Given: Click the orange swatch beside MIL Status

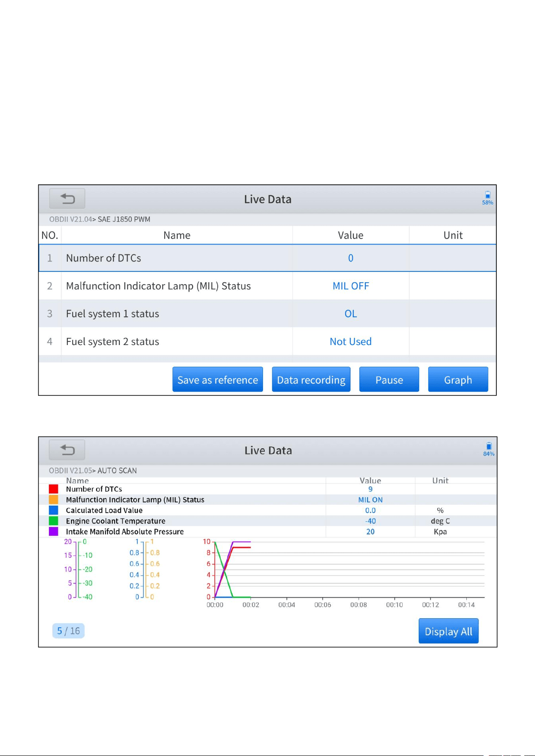Looking at the screenshot, I should [x=53, y=499].
